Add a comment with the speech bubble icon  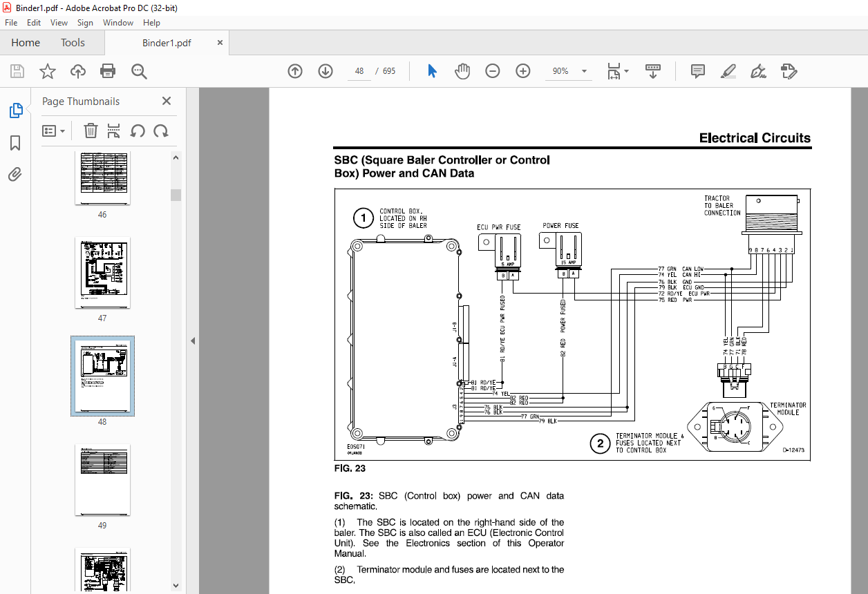point(698,71)
